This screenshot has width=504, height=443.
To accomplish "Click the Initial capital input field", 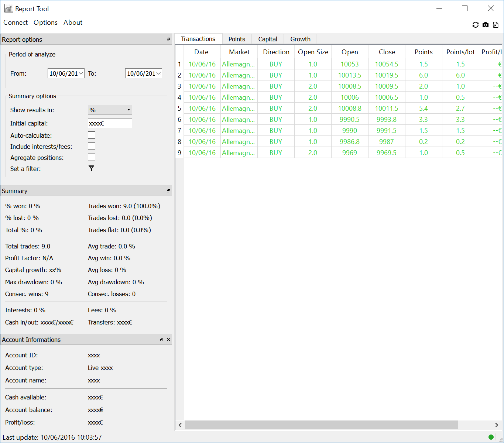I will (110, 123).
